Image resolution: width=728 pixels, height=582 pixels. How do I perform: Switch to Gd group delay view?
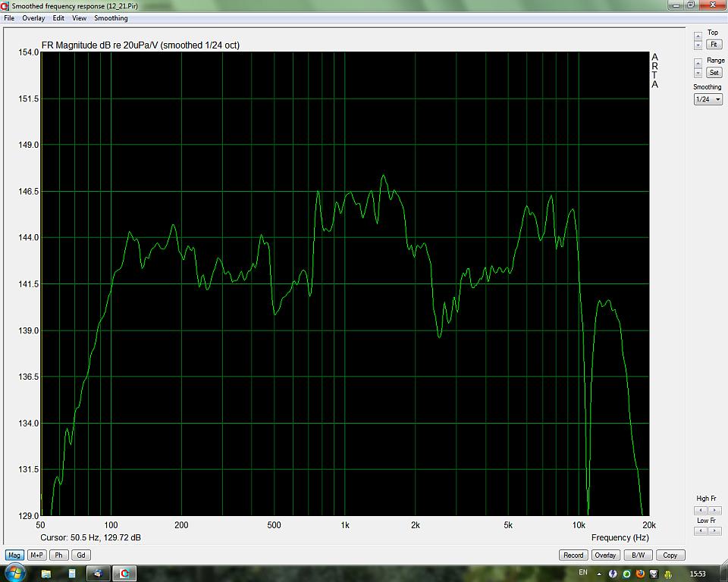(81, 555)
